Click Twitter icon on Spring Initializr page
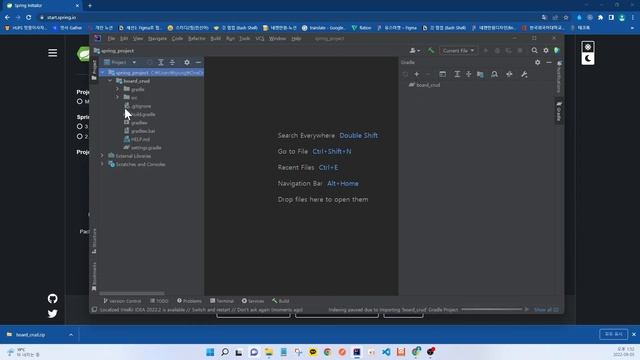 pos(52,314)
